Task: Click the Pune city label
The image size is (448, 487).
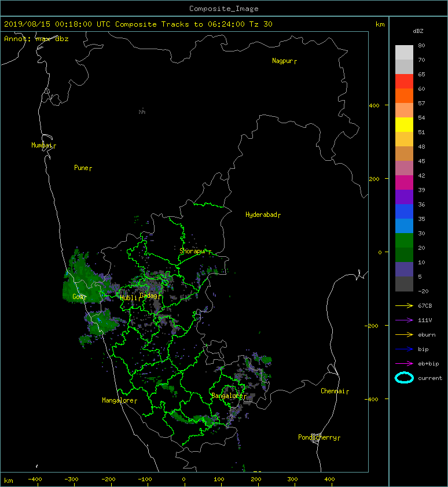Action: [x=81, y=168]
